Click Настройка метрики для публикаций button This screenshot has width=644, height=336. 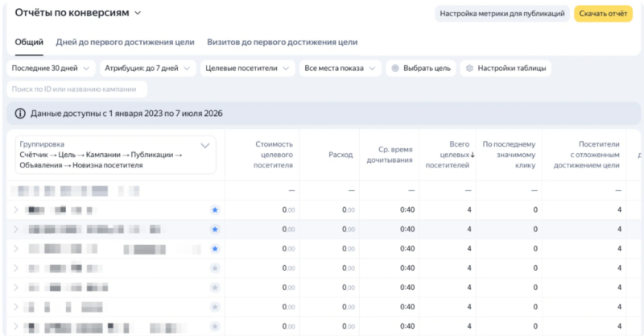[x=502, y=14]
